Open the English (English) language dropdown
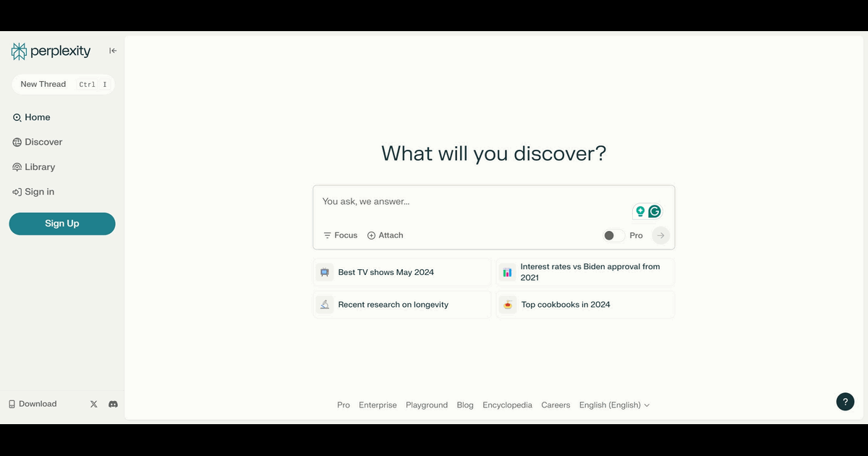Viewport: 868px width, 456px height. click(x=614, y=405)
